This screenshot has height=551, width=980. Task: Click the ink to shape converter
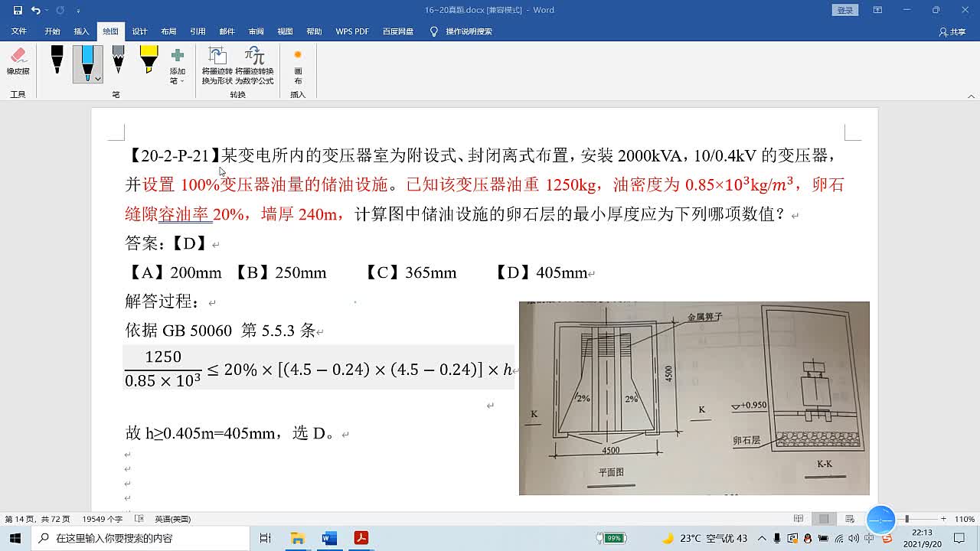(217, 65)
